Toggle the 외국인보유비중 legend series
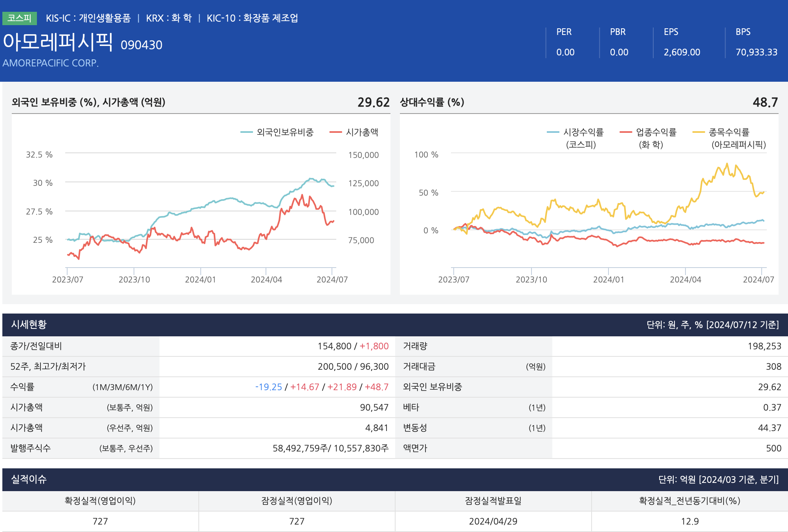The height and width of the screenshot is (532, 788). coord(284,132)
